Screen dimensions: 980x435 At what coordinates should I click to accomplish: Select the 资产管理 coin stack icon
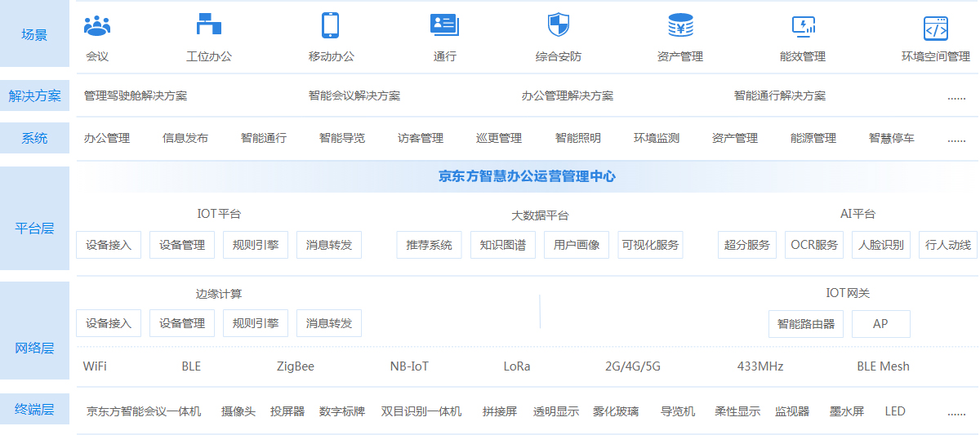point(679,25)
